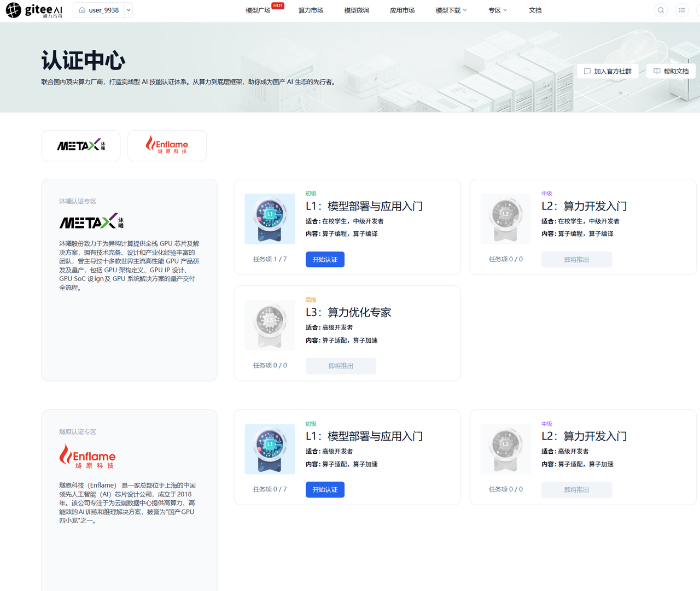
Task: Click the L1 badge in 沐曦 section
Action: click(x=270, y=219)
